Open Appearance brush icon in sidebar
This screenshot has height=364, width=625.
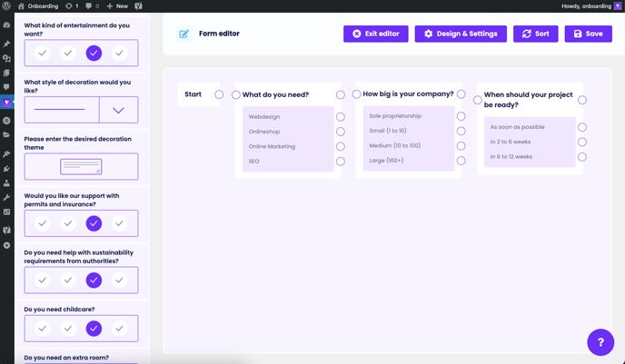pos(6,153)
